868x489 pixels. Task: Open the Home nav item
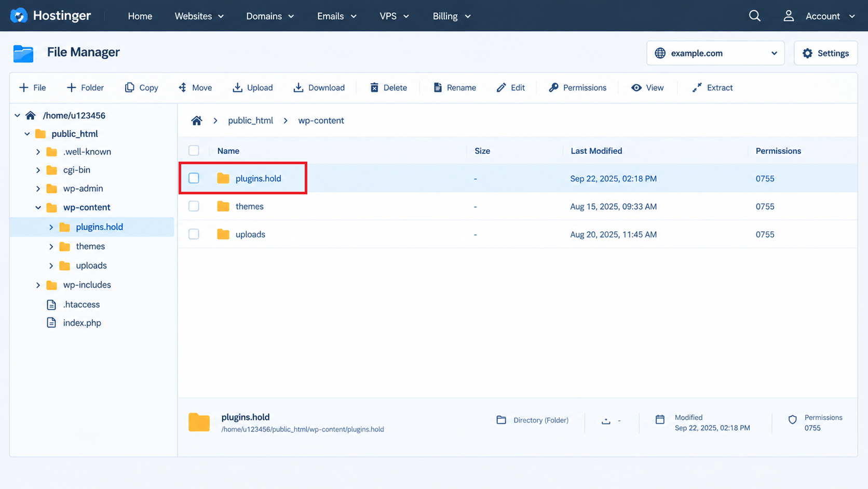[x=140, y=16]
